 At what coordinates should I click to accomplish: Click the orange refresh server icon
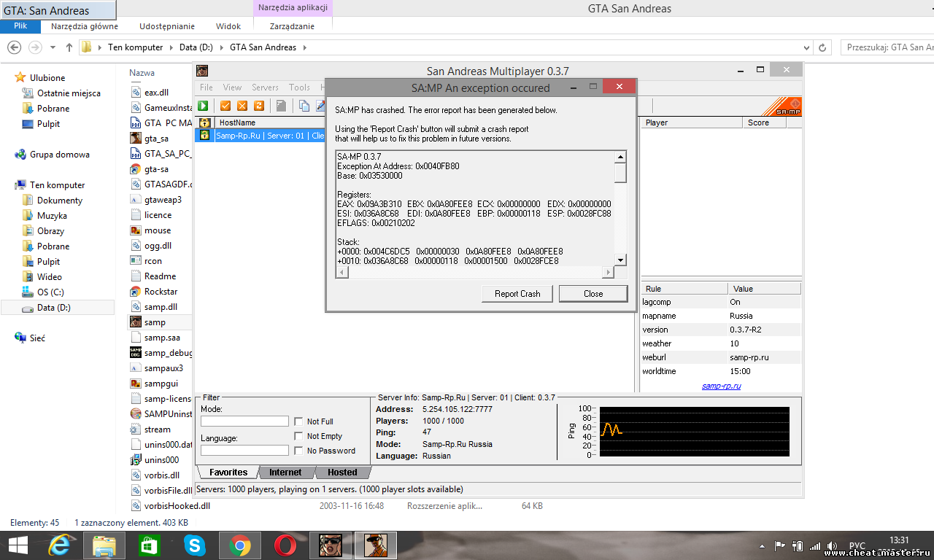point(258,106)
